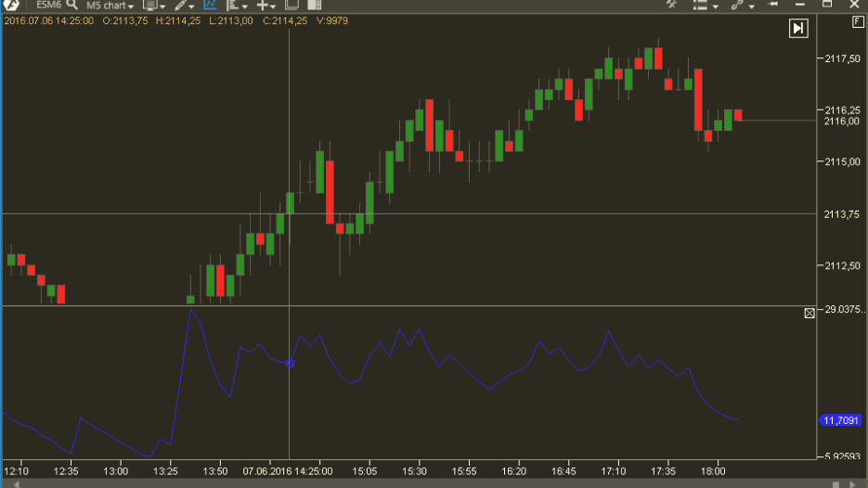
Task: Click the circle marker on indicator line
Action: 290,364
